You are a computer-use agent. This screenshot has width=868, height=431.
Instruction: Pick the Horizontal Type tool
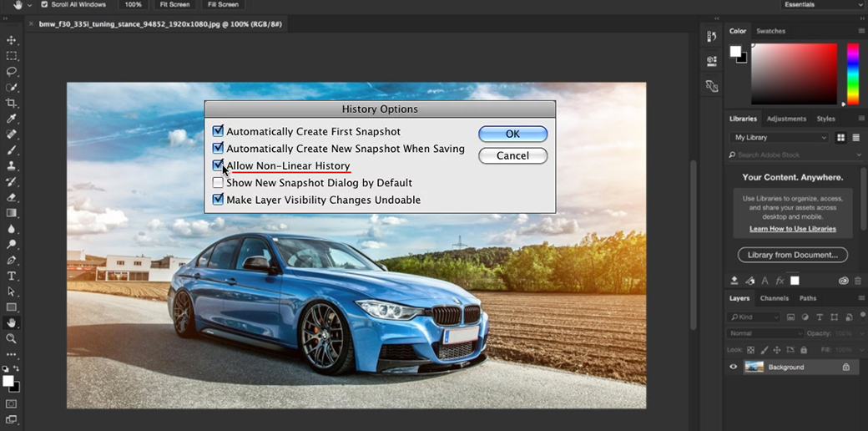[12, 276]
